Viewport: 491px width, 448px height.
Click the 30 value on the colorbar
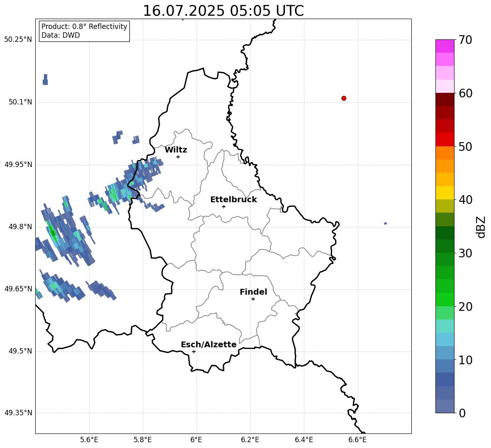[465, 253]
